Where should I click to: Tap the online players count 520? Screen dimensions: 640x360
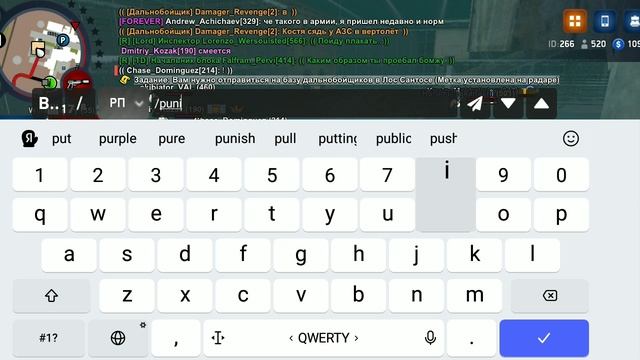click(593, 44)
